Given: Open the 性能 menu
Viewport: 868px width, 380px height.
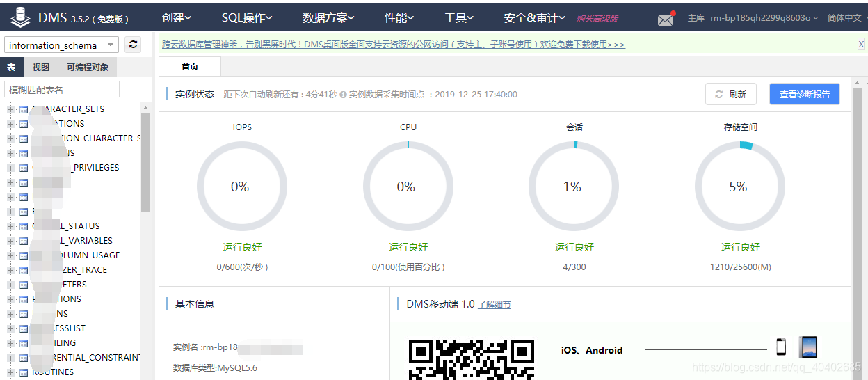Looking at the screenshot, I should pyautogui.click(x=399, y=18).
